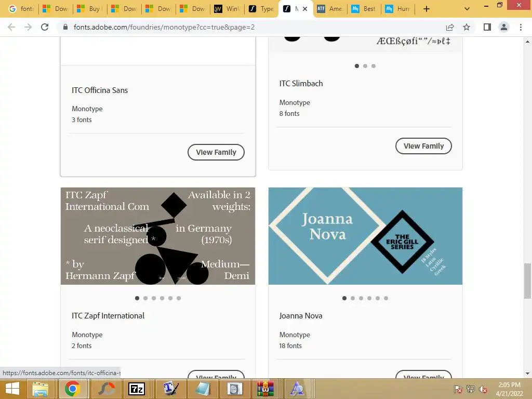Switch to the Best tab
This screenshot has height=399, width=532.
[x=364, y=9]
